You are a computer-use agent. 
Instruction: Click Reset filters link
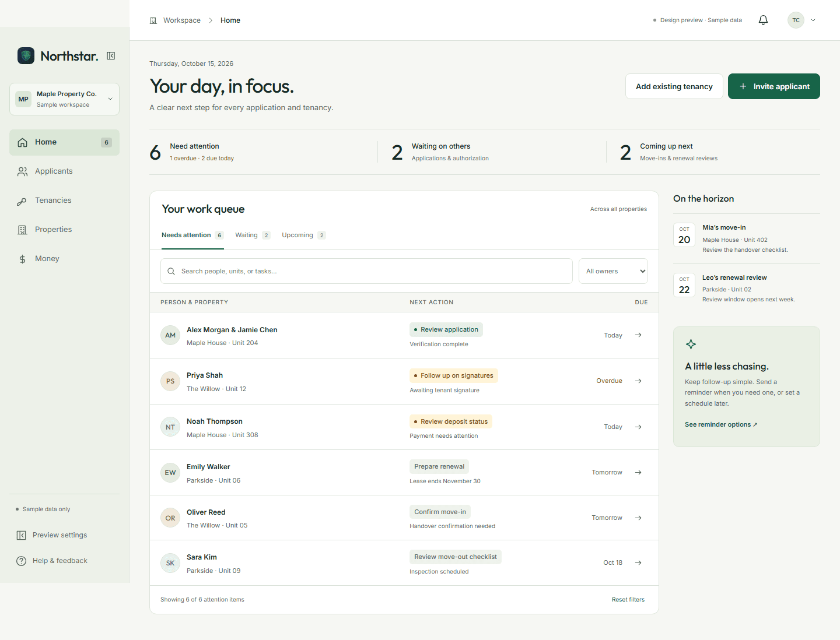coord(628,600)
